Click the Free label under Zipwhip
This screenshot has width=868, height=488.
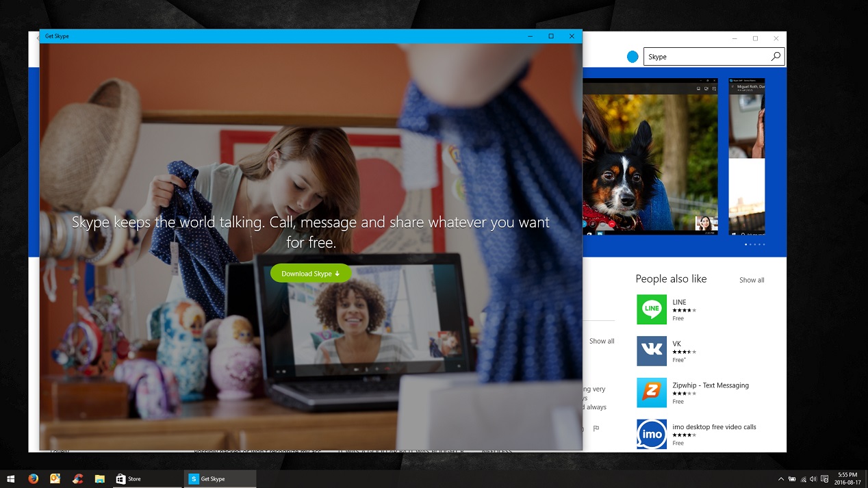(x=678, y=402)
